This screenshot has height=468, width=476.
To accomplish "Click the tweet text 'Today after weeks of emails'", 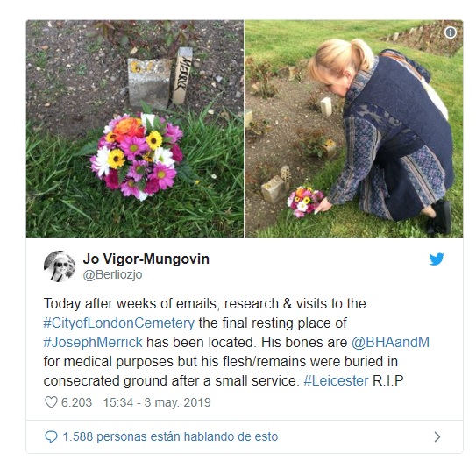I will pyautogui.click(x=131, y=304).
